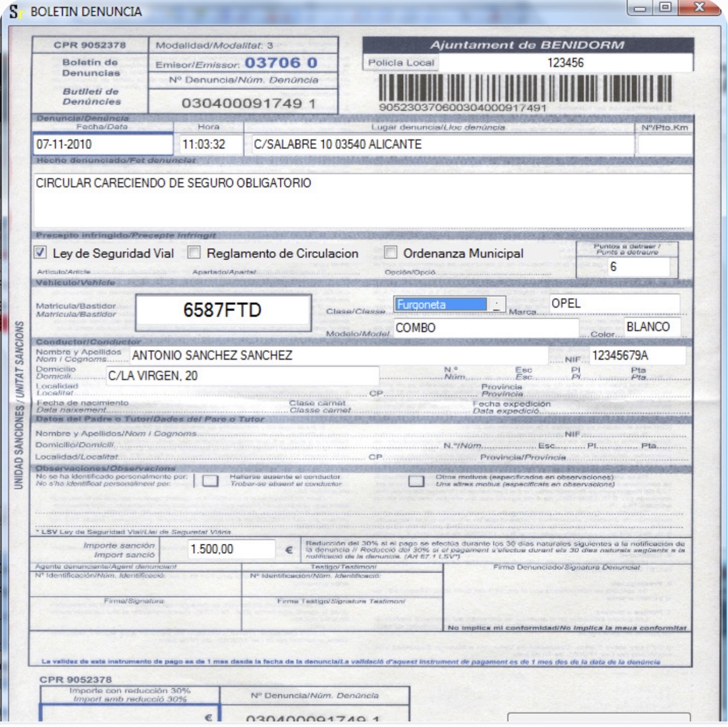
Task: Open the Clase/Classe vehicle type dropdown
Action: (x=497, y=303)
